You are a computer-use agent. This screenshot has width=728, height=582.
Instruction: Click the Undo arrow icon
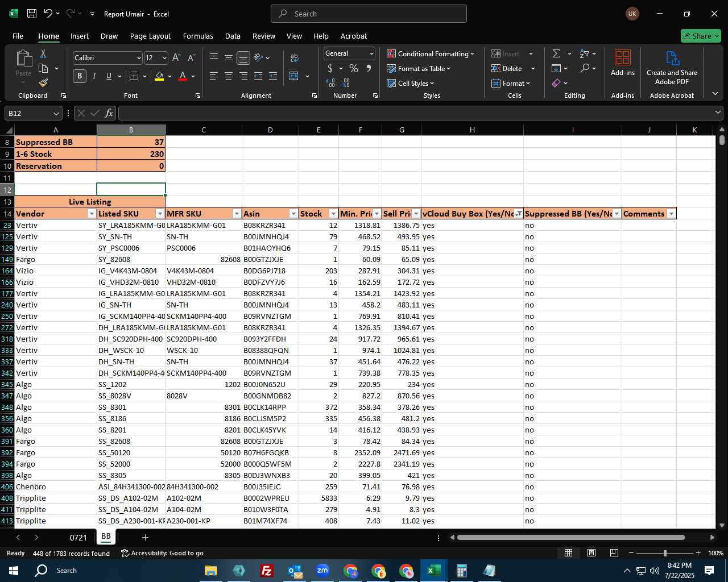point(48,14)
